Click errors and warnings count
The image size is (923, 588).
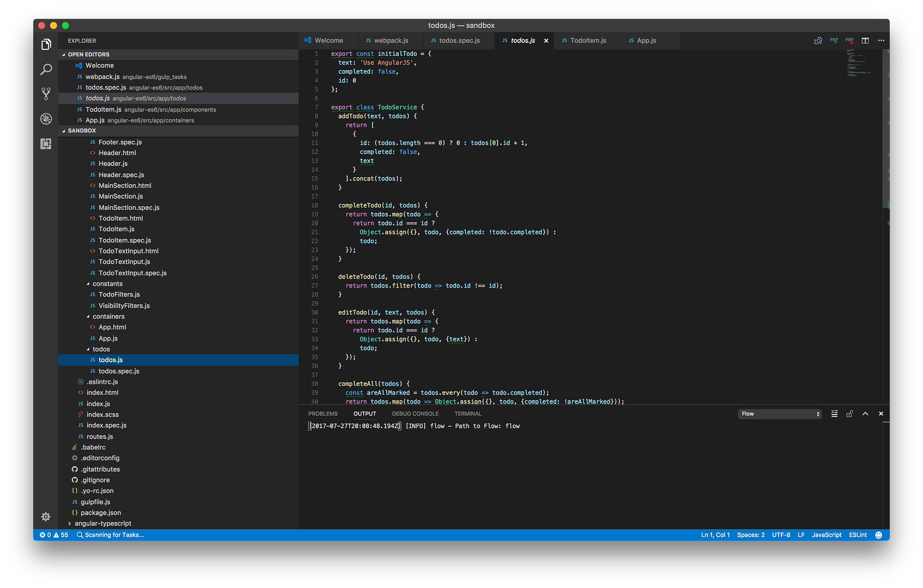(x=54, y=535)
